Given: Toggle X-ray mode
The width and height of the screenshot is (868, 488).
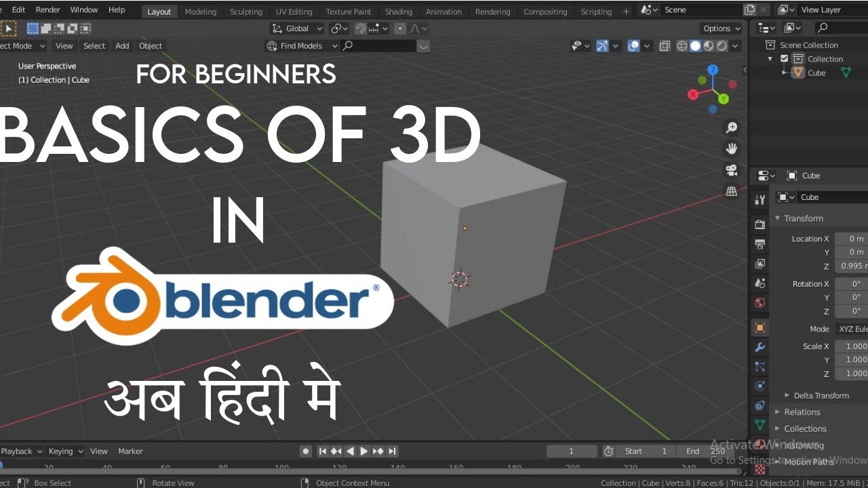Looking at the screenshot, I should [x=665, y=46].
